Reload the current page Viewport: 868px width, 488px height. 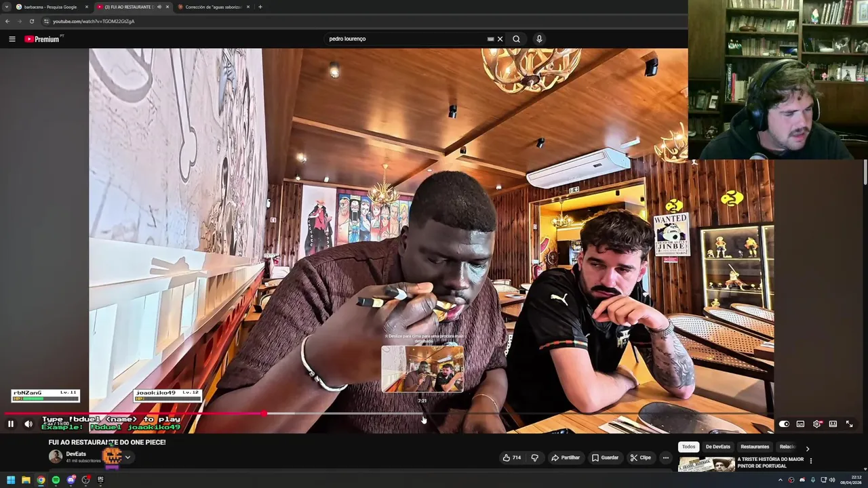pos(32,21)
